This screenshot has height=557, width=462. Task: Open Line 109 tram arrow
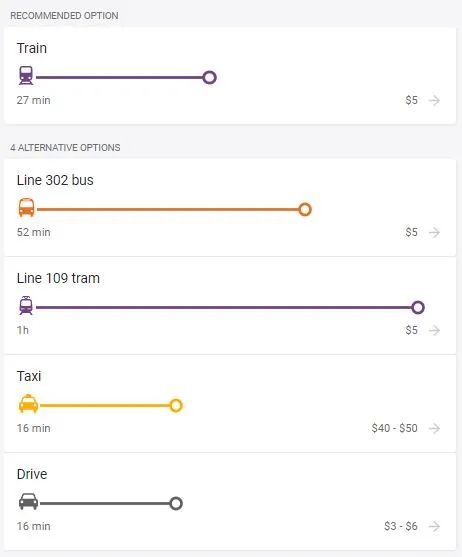tap(434, 330)
